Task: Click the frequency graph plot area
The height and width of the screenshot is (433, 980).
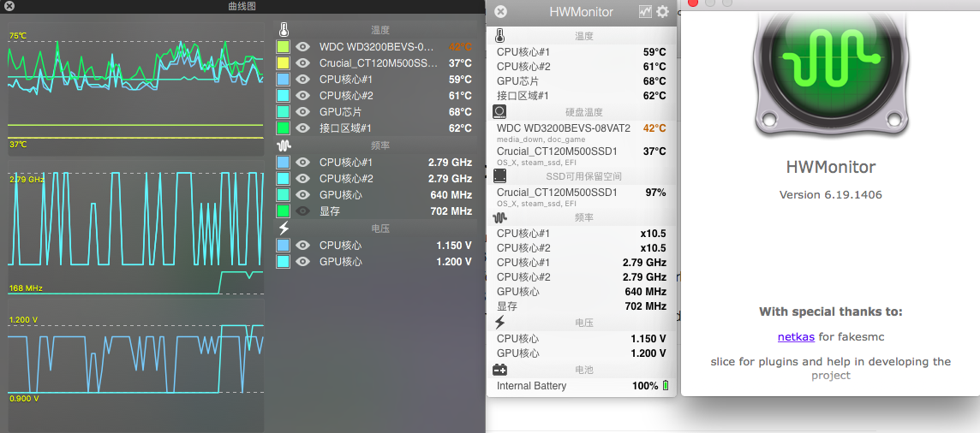Action: (x=135, y=228)
